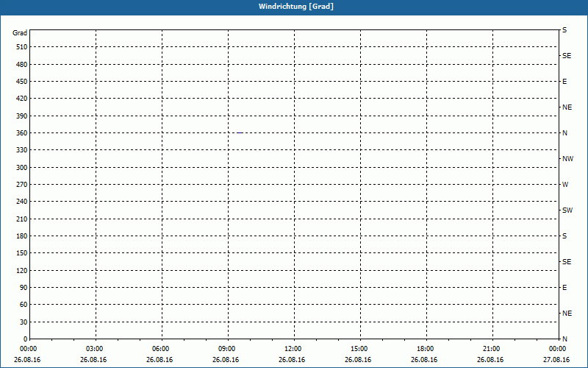Click the 03:00 time label
The width and height of the screenshot is (588, 368).
(x=95, y=349)
